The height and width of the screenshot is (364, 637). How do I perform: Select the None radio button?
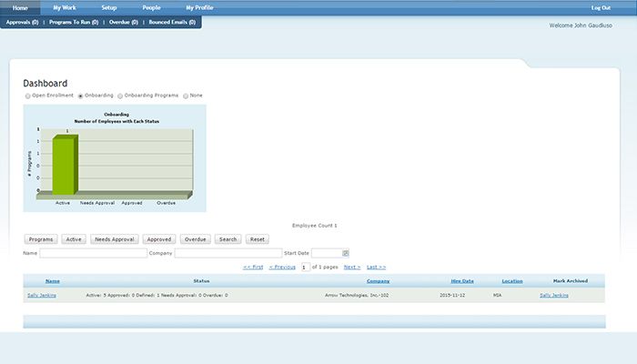186,96
